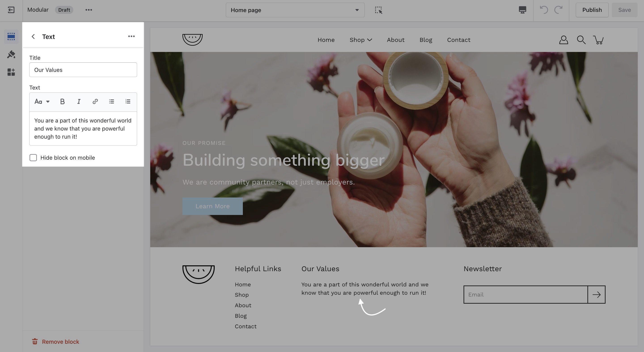This screenshot has height=352, width=644.
Task: Click the redo arrow
Action: (x=558, y=10)
